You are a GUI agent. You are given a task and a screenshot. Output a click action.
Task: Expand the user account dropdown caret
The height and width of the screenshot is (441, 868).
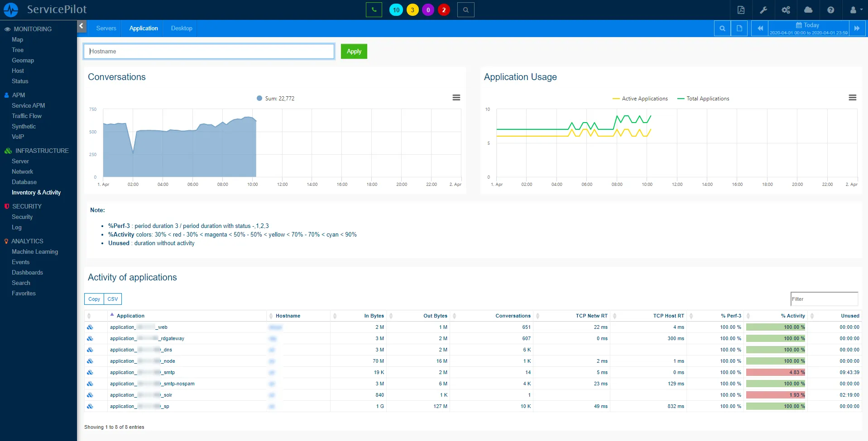[861, 9]
